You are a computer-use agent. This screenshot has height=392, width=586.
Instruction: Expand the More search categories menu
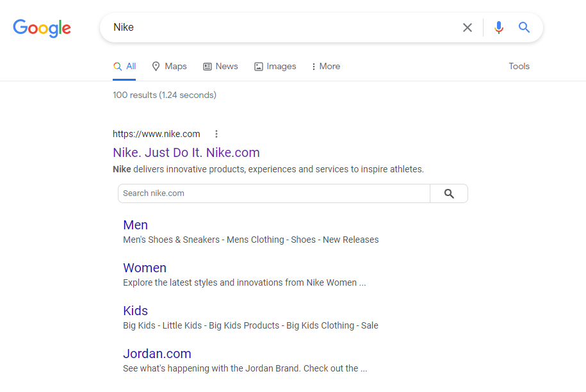[326, 66]
